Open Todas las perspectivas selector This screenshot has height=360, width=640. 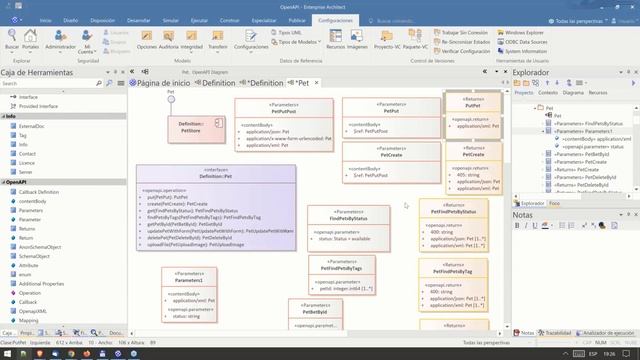point(578,21)
